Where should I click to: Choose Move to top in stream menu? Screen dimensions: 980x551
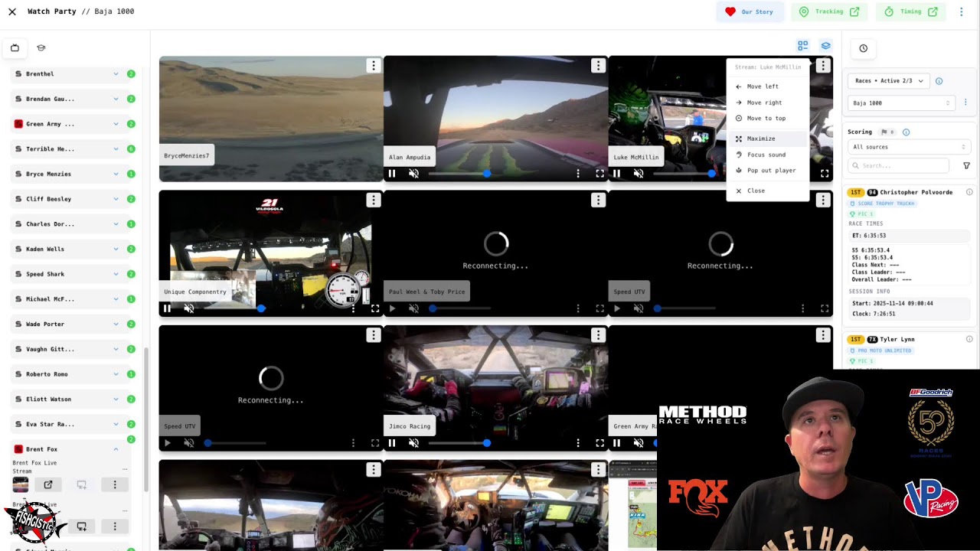[x=767, y=118]
